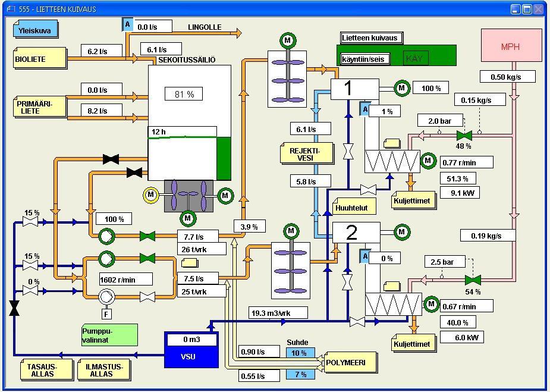Click the Suhde 10 % field
The width and height of the screenshot is (550, 392).
300,353
